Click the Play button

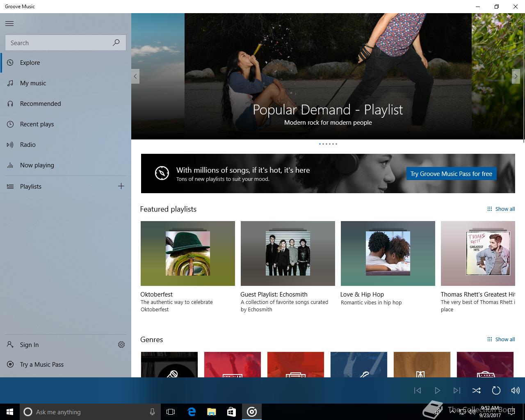pos(437,390)
